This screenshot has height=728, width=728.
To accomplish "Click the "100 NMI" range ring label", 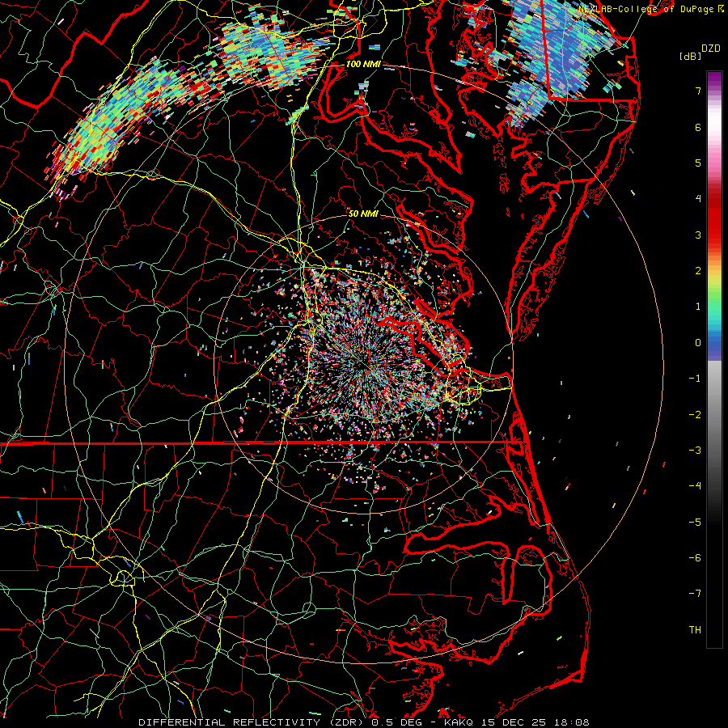I will point(363,64).
